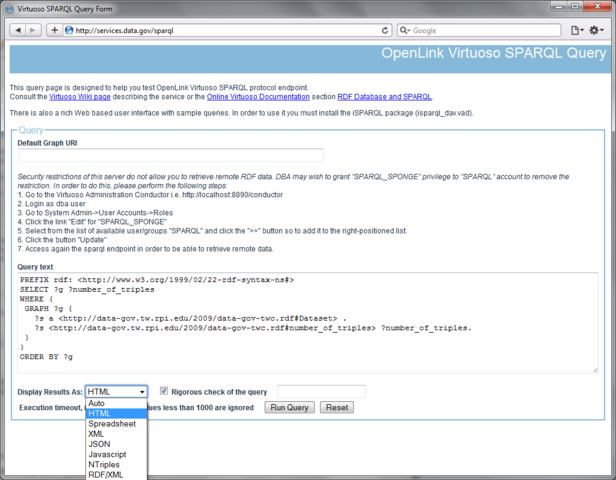Choose XML results format

coord(116,434)
